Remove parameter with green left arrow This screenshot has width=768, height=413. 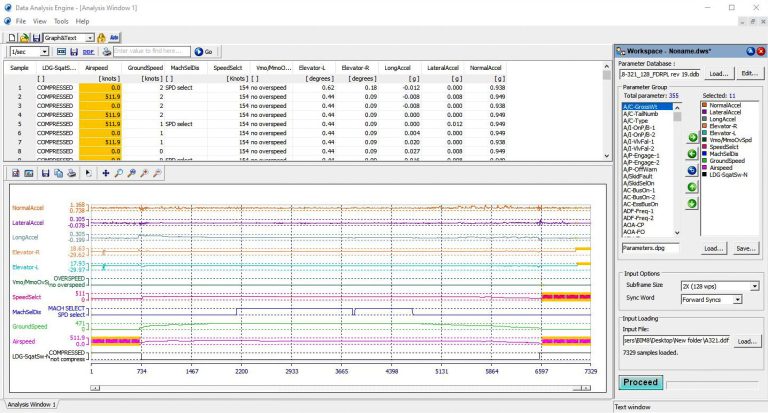[x=692, y=154]
